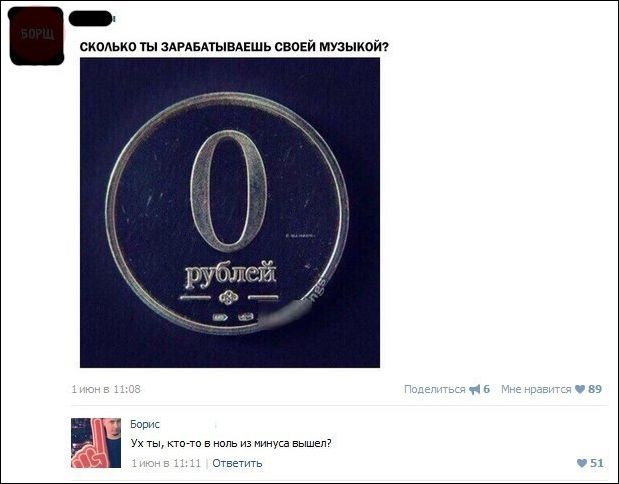Like Борис's comment via heart icon
Screen dimensions: 619x484
click(x=582, y=463)
